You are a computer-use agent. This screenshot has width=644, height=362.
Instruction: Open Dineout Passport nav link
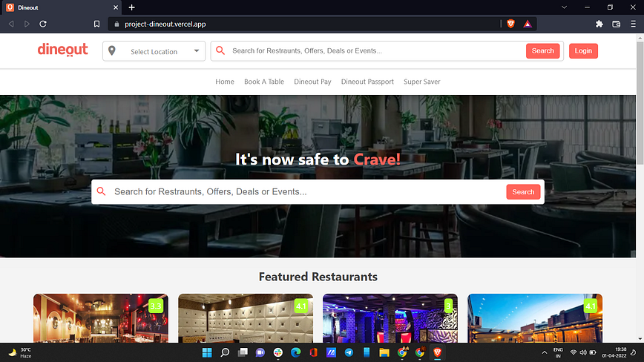click(x=367, y=82)
